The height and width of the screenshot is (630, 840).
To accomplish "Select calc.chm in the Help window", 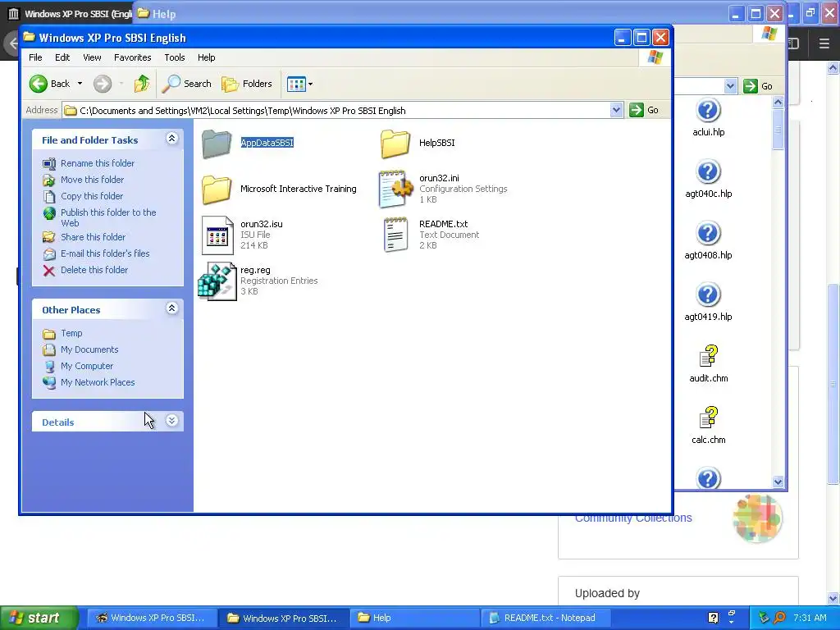I will point(708,426).
